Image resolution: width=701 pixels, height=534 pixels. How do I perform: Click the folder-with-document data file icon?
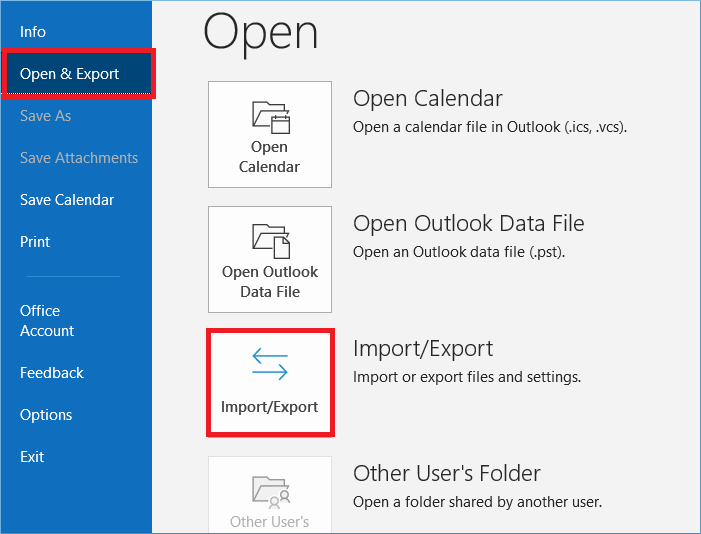pyautogui.click(x=271, y=241)
